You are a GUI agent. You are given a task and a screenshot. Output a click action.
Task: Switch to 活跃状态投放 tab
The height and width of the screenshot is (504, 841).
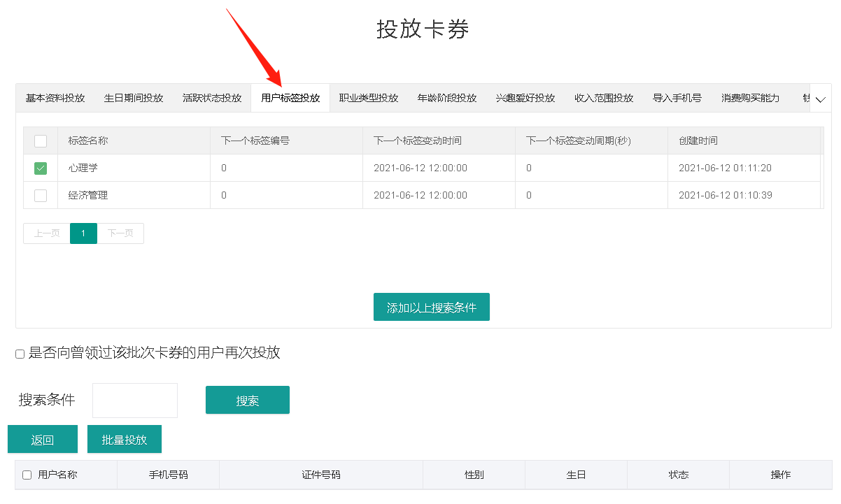tap(212, 99)
